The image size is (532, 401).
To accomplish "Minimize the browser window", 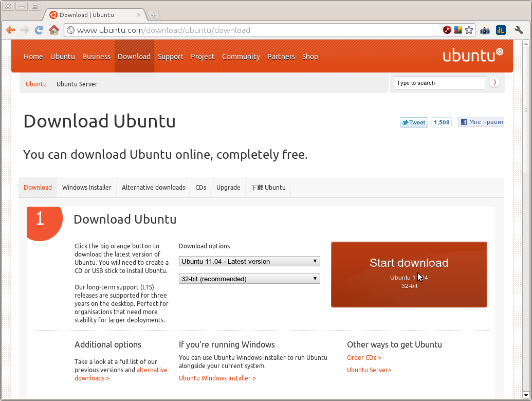I will 22,6.
